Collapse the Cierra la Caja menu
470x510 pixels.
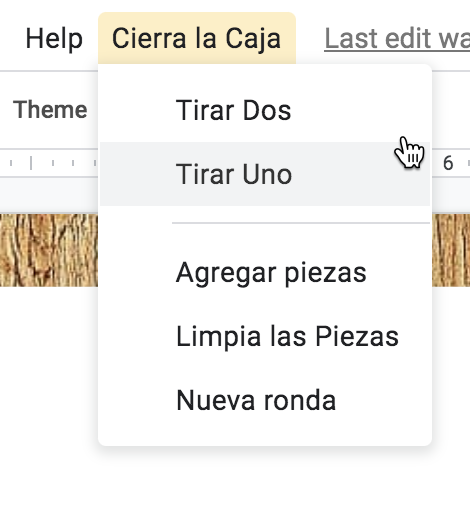[197, 39]
